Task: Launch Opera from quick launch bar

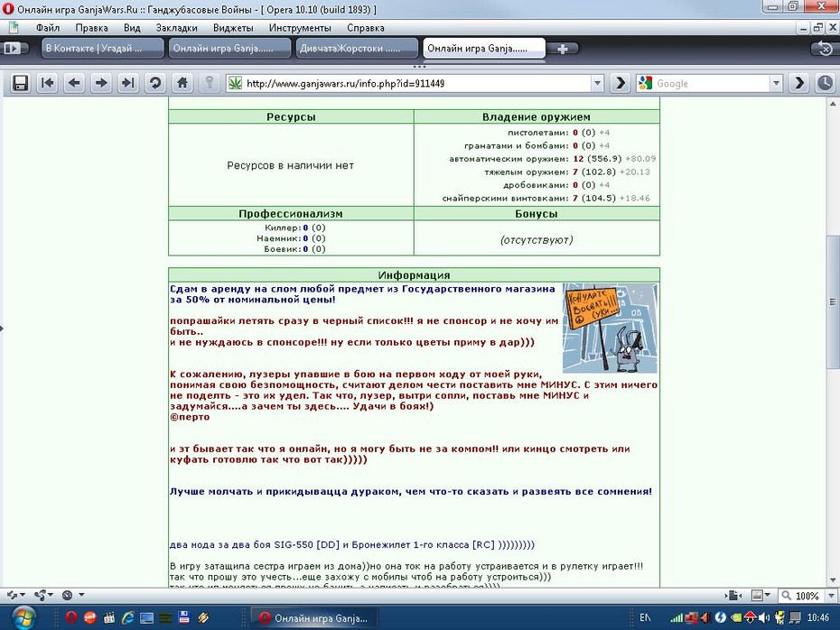Action: click(71, 617)
